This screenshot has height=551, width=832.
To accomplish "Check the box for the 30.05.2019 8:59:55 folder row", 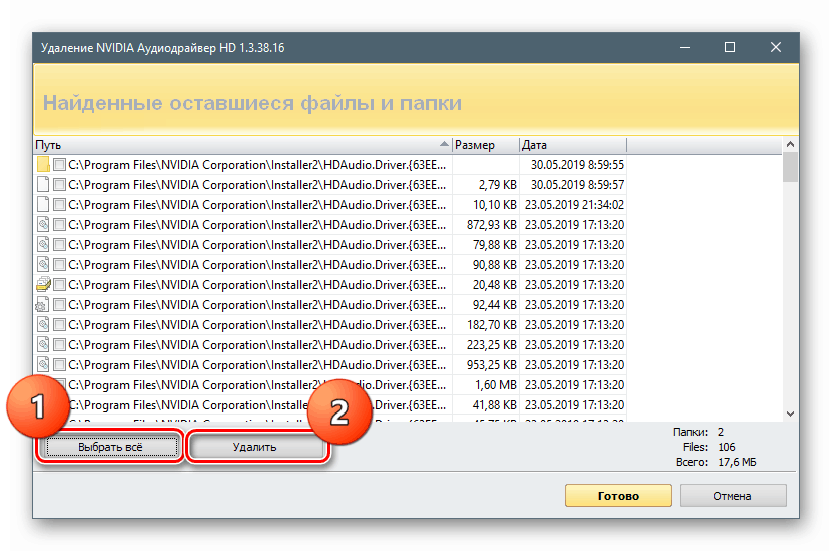I will (59, 165).
